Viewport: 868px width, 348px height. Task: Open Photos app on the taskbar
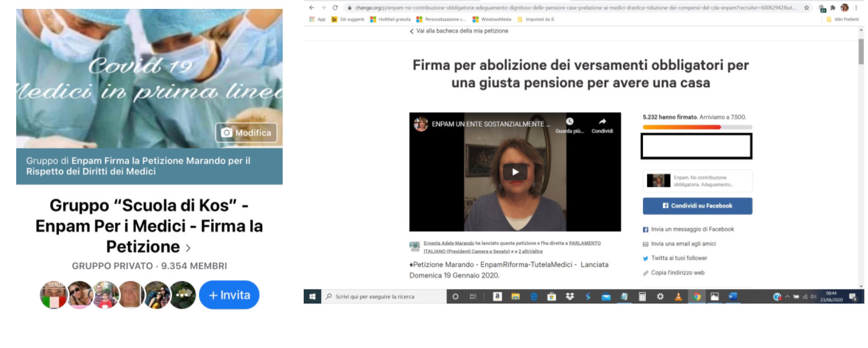click(714, 296)
